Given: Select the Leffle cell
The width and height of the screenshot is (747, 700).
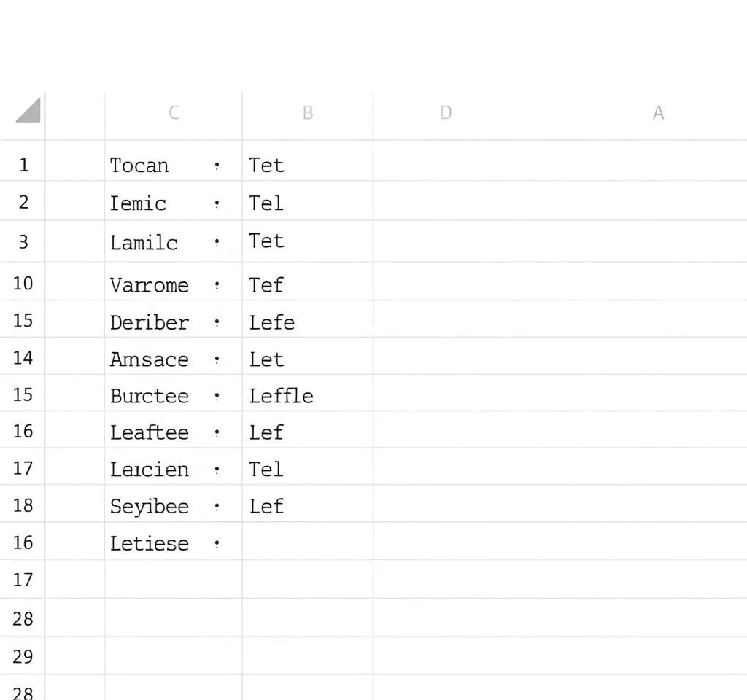Looking at the screenshot, I should [x=282, y=396].
